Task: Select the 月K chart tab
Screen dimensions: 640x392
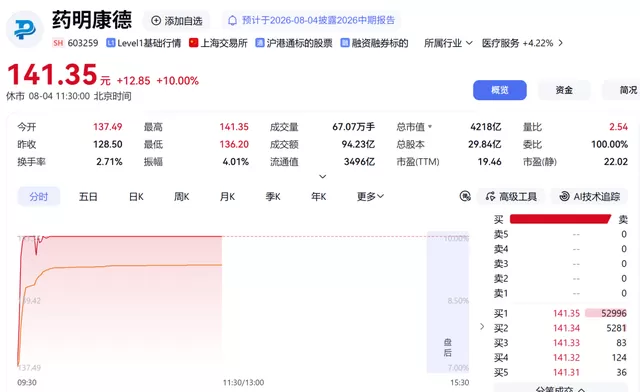Action: pos(227,197)
